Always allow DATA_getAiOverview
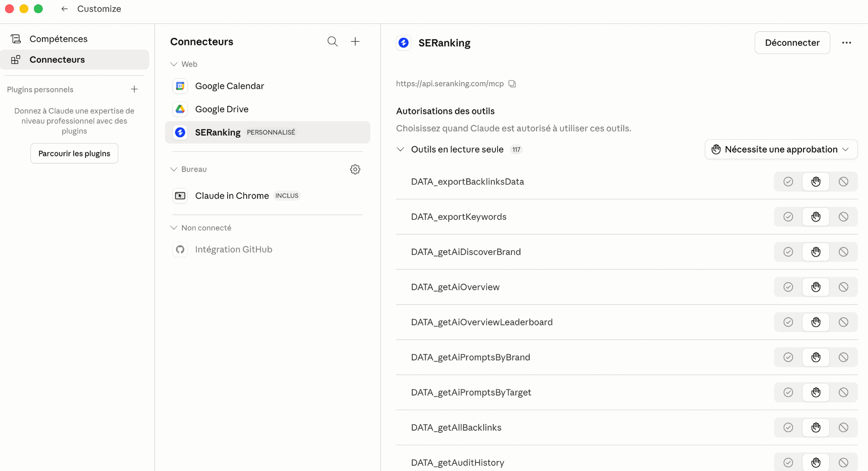Screen dimensions: 868x471 pyautogui.click(x=788, y=287)
